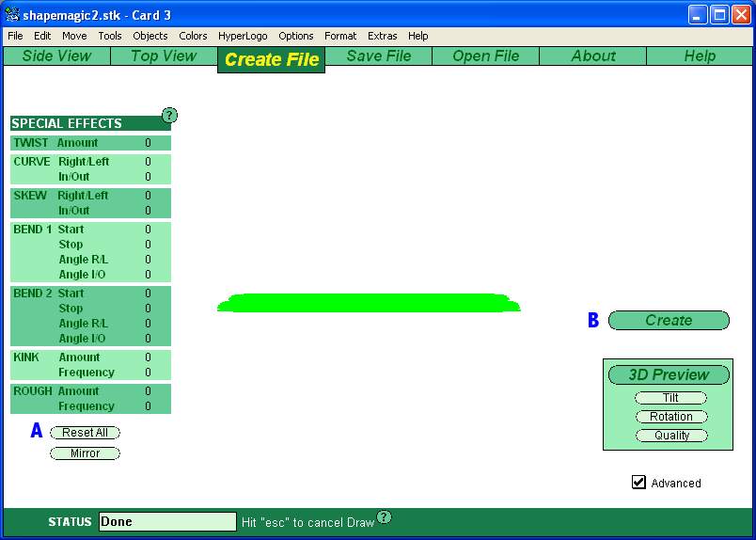Select the Open File tab
756x540 pixels.
point(485,56)
